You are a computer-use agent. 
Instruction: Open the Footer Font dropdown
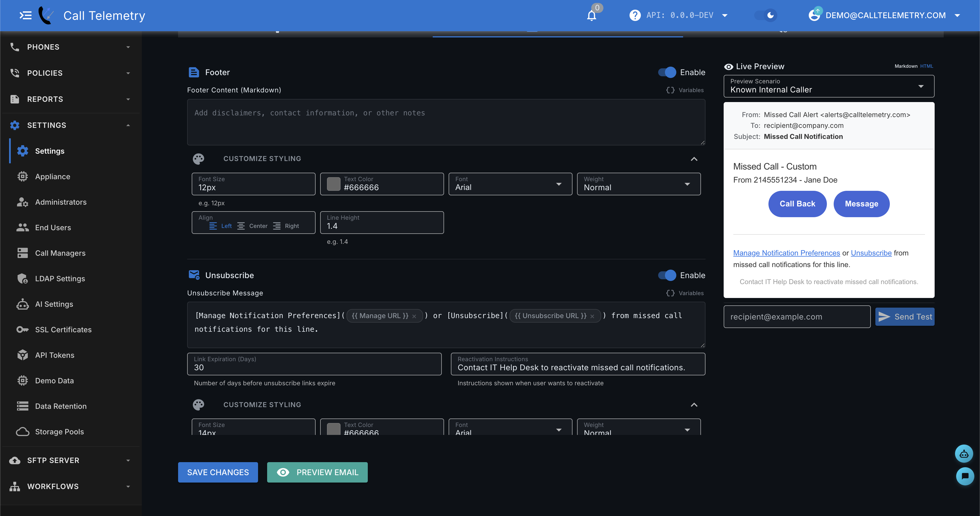(x=510, y=184)
